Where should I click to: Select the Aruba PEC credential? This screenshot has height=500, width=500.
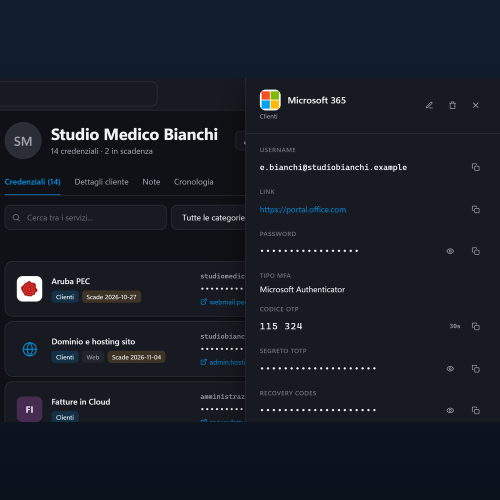(x=125, y=289)
